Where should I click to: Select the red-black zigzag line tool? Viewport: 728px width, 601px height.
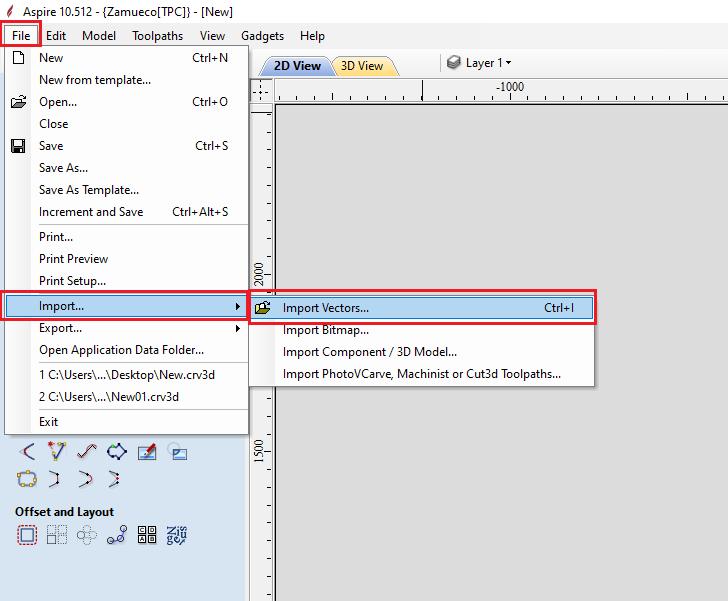tap(87, 451)
